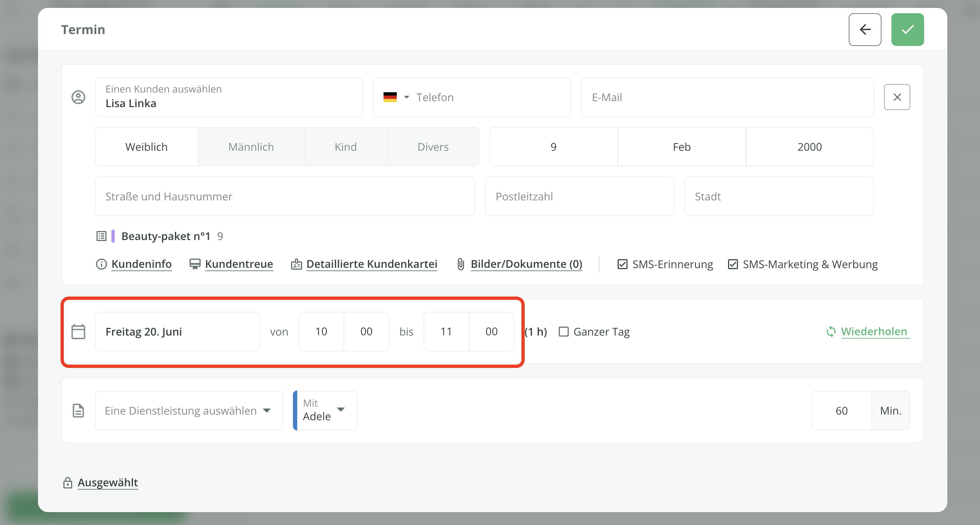Open Eine Dienstleistung auswählen dropdown

click(189, 411)
